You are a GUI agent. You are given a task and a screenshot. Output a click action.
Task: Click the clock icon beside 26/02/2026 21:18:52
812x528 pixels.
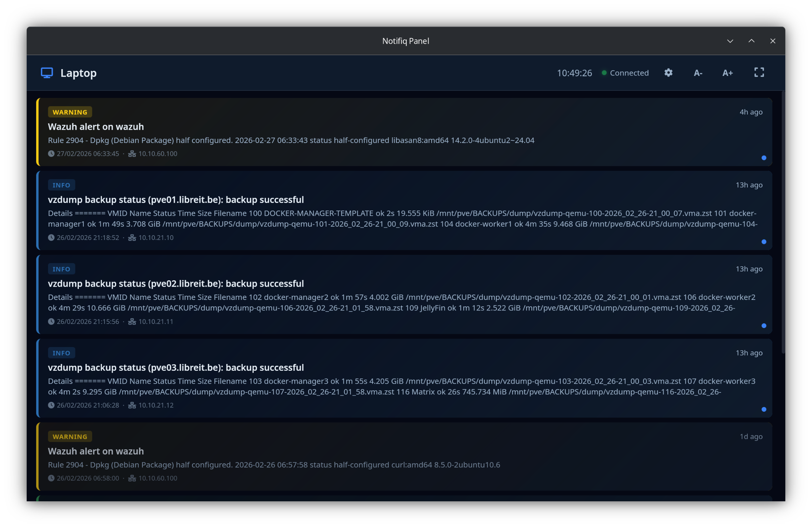click(x=51, y=237)
